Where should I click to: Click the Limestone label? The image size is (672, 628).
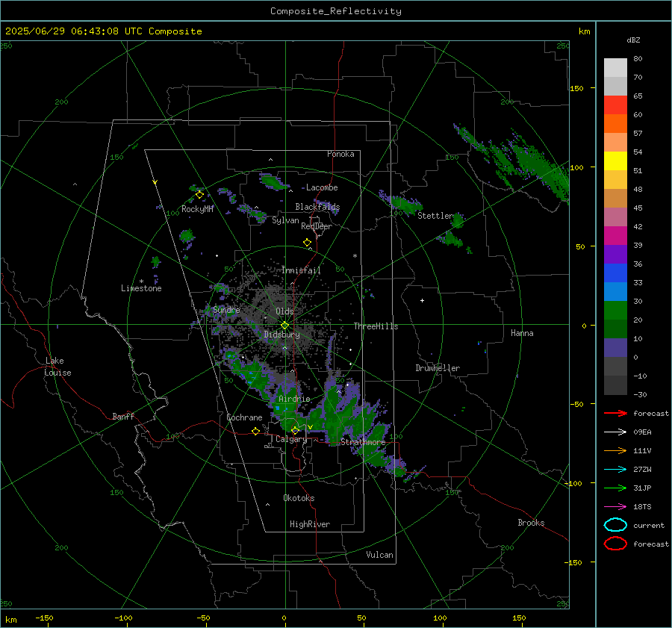point(141,288)
